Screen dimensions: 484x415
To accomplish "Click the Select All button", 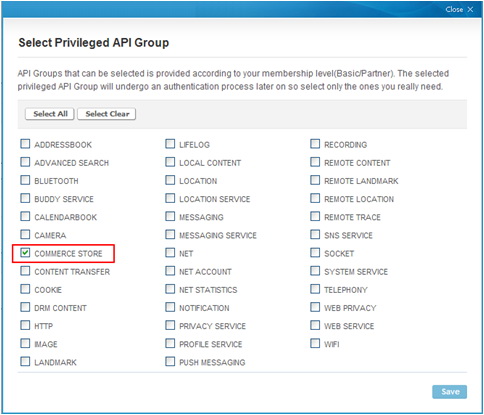I will [x=50, y=114].
